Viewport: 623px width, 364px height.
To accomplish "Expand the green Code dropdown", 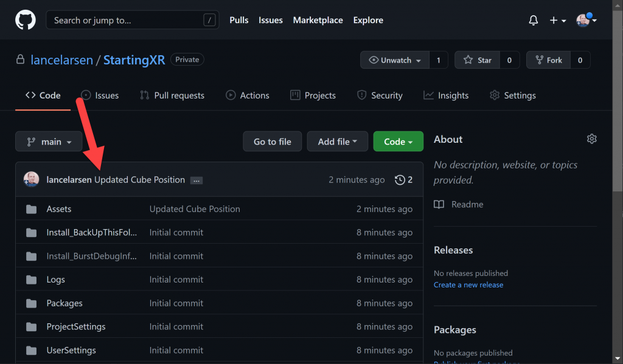I will click(398, 142).
